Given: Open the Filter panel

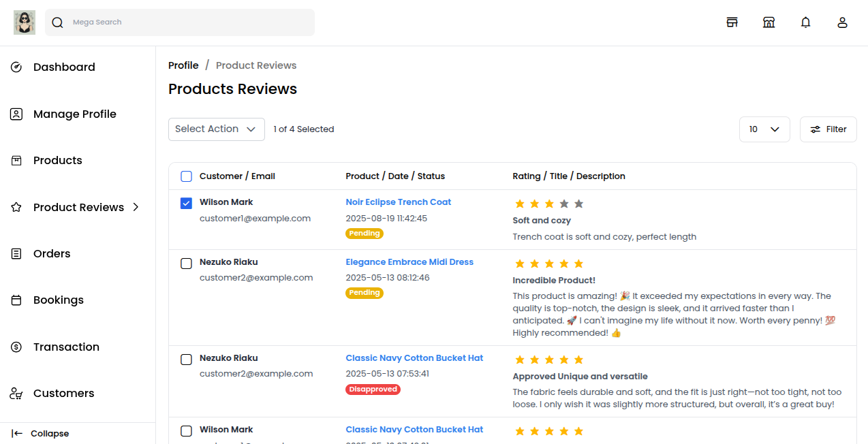Looking at the screenshot, I should pyautogui.click(x=828, y=129).
